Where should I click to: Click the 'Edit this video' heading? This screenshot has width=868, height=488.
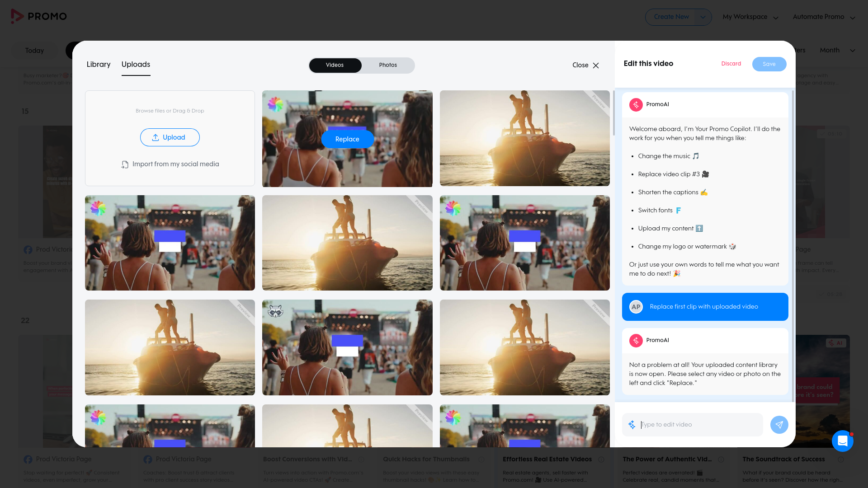tap(648, 64)
